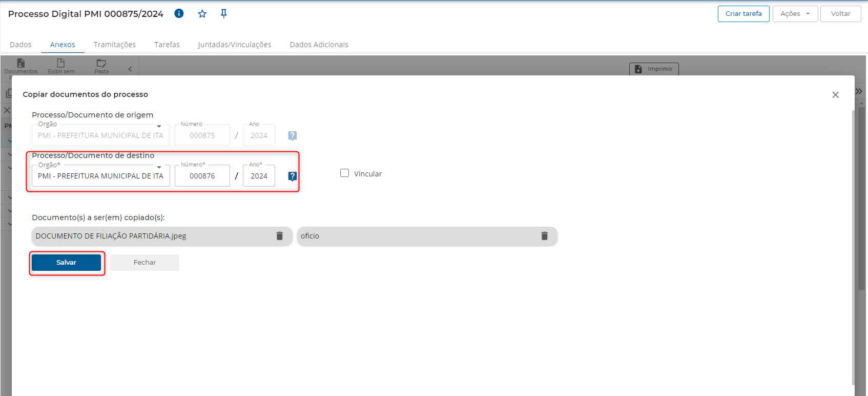Click the Fechar button
This screenshot has height=396, width=868.
point(144,263)
